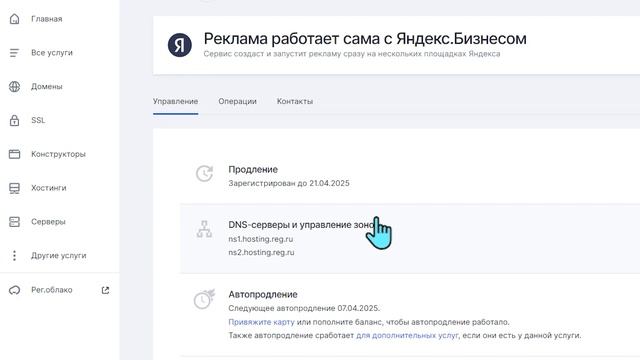
Task: Click the Привяжите карту link
Action: pyautogui.click(x=261, y=322)
